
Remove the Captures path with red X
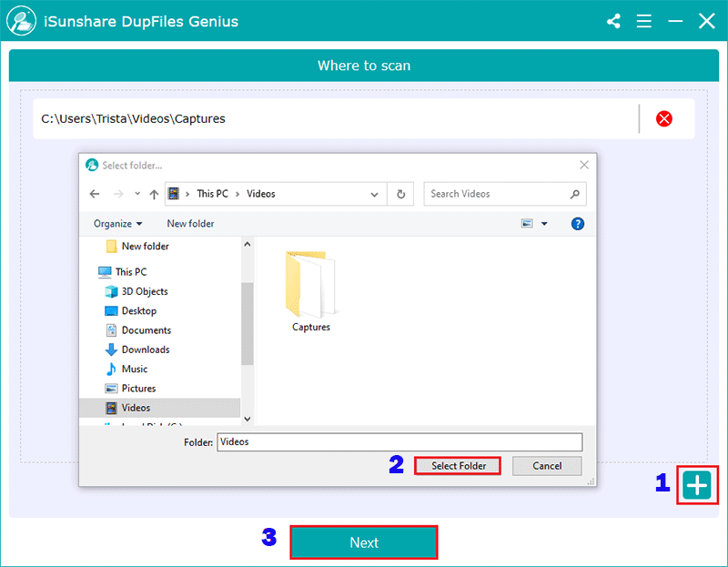664,118
